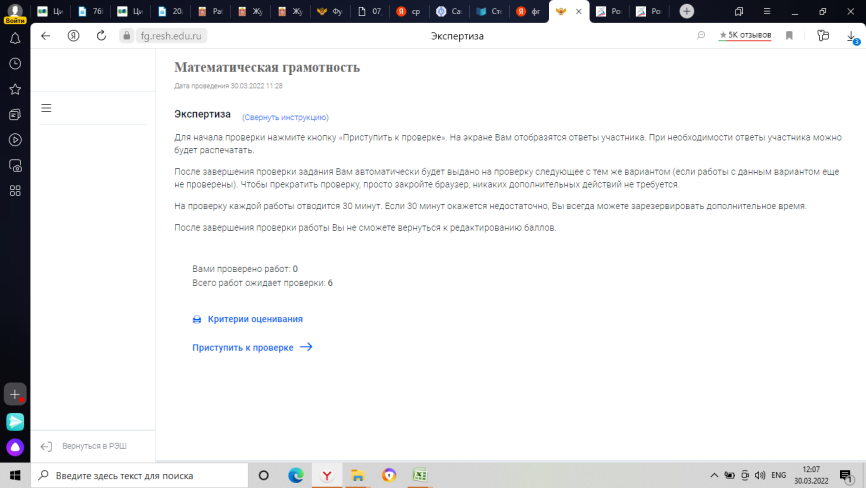This screenshot has width=866, height=488.
Task: Bookmark this page with the bookmark icon
Action: coord(789,35)
